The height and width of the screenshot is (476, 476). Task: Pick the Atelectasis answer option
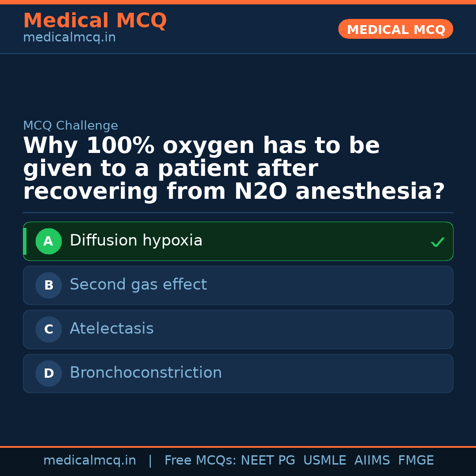click(112, 329)
